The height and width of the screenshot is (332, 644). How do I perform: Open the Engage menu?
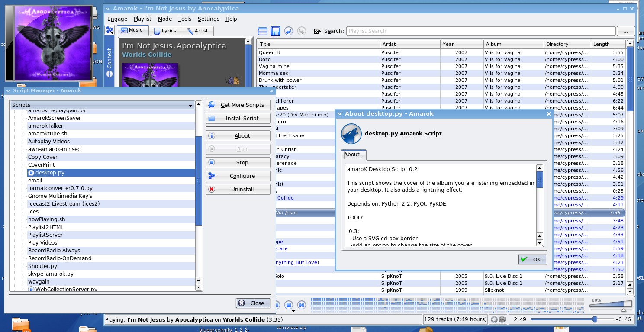click(x=117, y=19)
